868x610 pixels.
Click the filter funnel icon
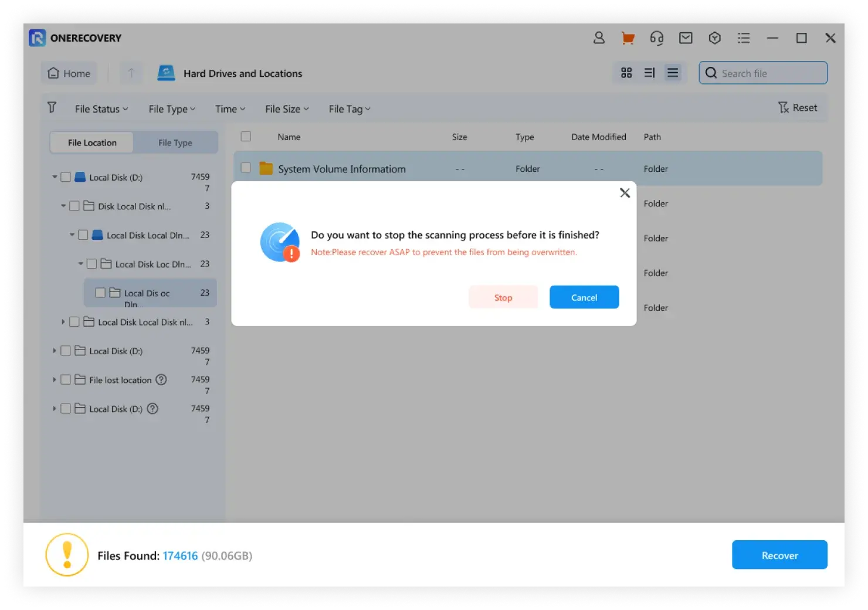pyautogui.click(x=52, y=107)
